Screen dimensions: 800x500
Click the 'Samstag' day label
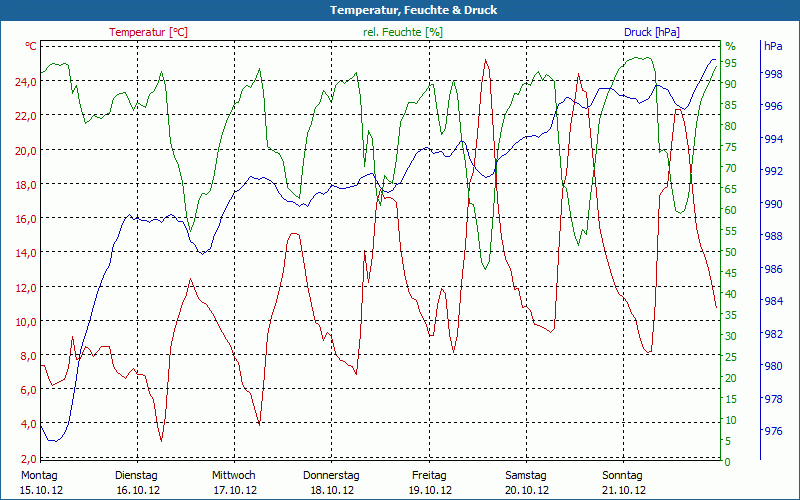pyautogui.click(x=526, y=476)
